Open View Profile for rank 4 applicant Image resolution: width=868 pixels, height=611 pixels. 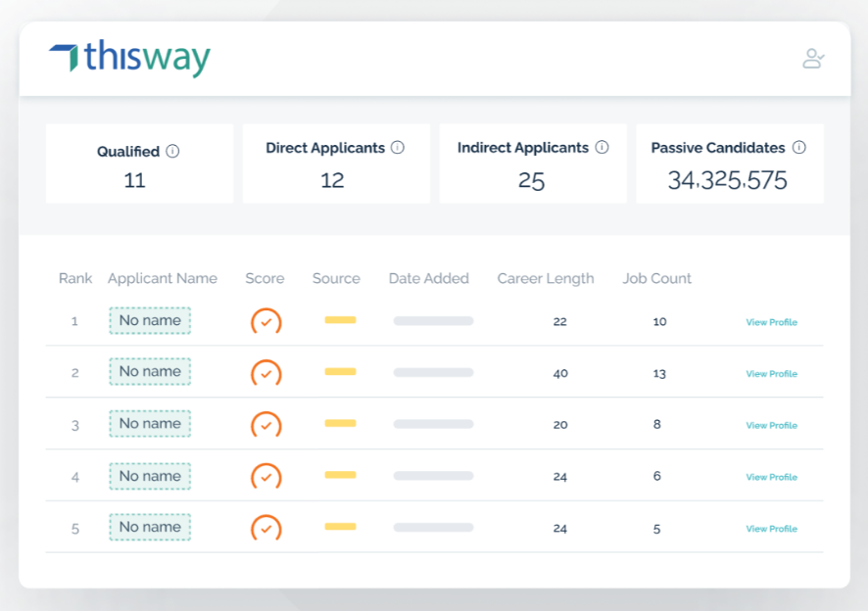[771, 477]
